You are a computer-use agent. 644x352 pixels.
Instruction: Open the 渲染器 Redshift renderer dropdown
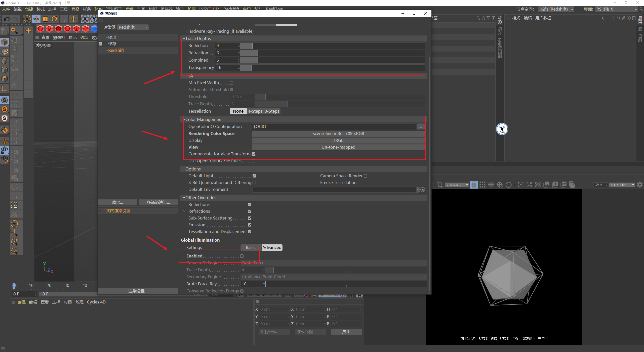coord(133,27)
